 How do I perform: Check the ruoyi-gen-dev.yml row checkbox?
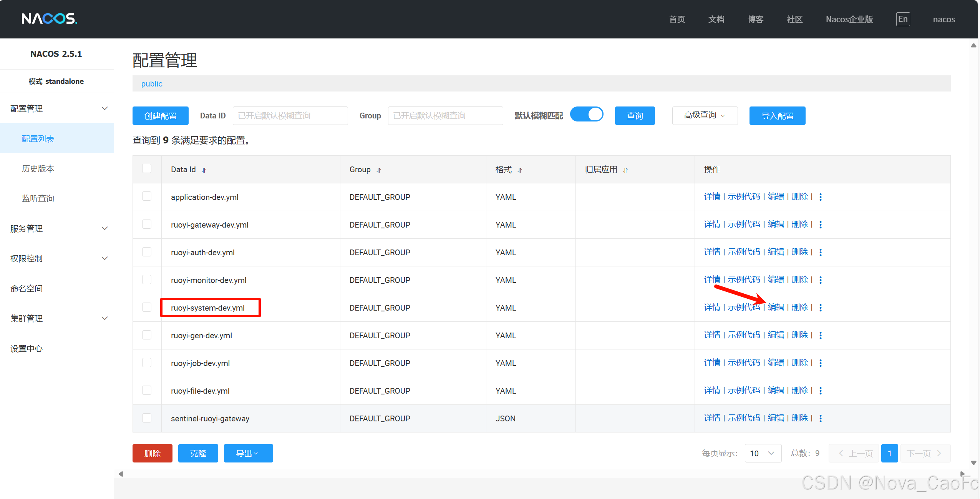tap(147, 334)
